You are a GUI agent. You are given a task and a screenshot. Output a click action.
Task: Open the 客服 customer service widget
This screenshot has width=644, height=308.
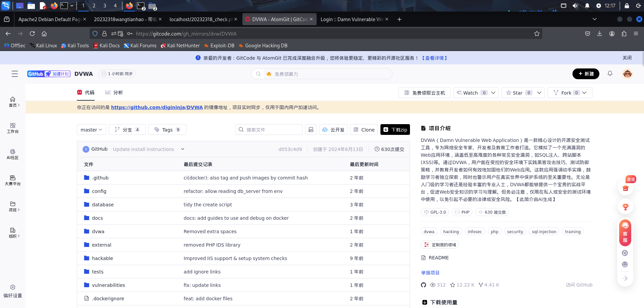tap(625, 233)
